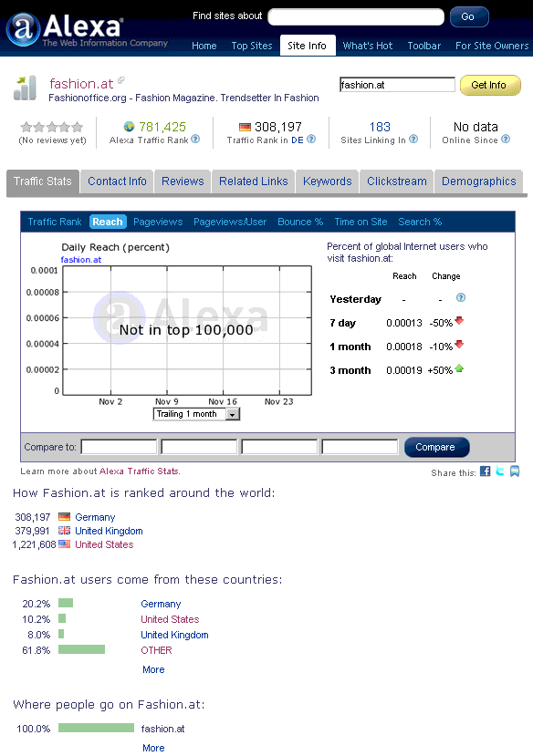Click the 100.0% fashion.at percentage bar
The height and width of the screenshot is (756, 533).
pos(96,728)
